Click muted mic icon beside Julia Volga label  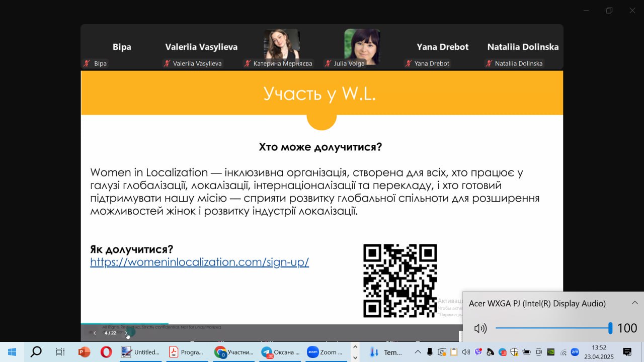point(328,63)
